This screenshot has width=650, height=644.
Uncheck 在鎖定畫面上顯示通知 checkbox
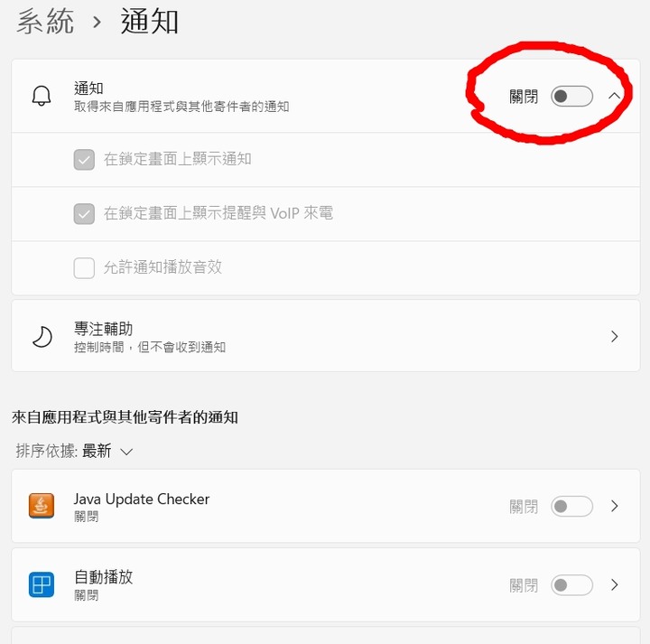tap(84, 160)
